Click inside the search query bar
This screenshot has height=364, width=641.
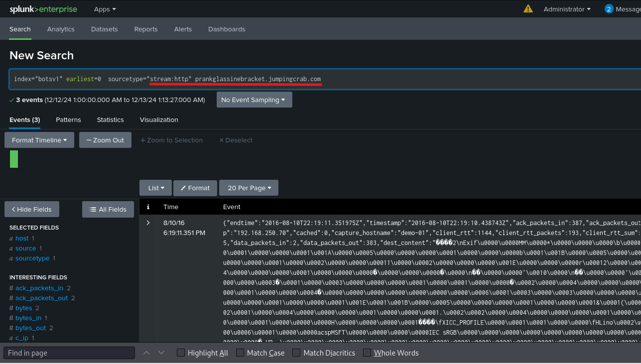click(x=325, y=79)
